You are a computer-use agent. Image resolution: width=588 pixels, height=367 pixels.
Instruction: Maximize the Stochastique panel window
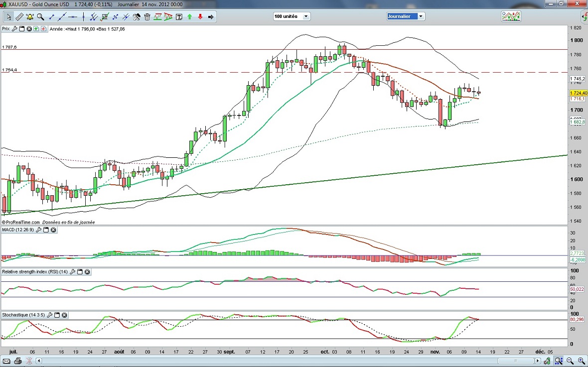pos(57,315)
